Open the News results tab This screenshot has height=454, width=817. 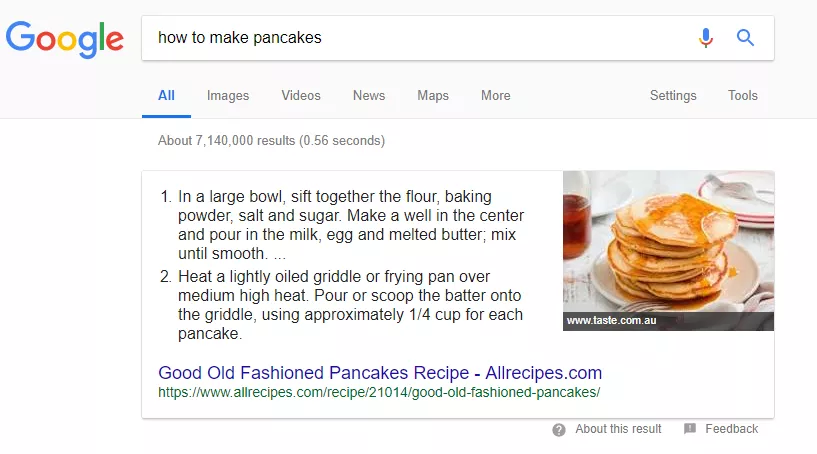[369, 95]
